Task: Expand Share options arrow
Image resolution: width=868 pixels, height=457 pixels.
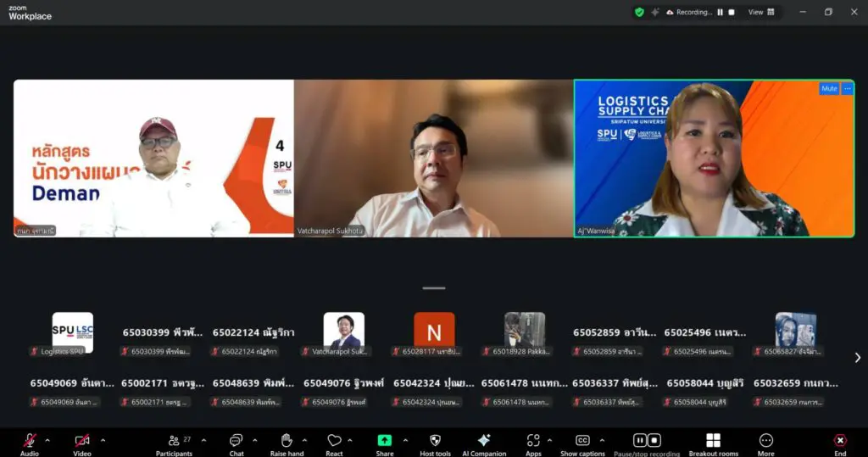Action: coord(405,441)
